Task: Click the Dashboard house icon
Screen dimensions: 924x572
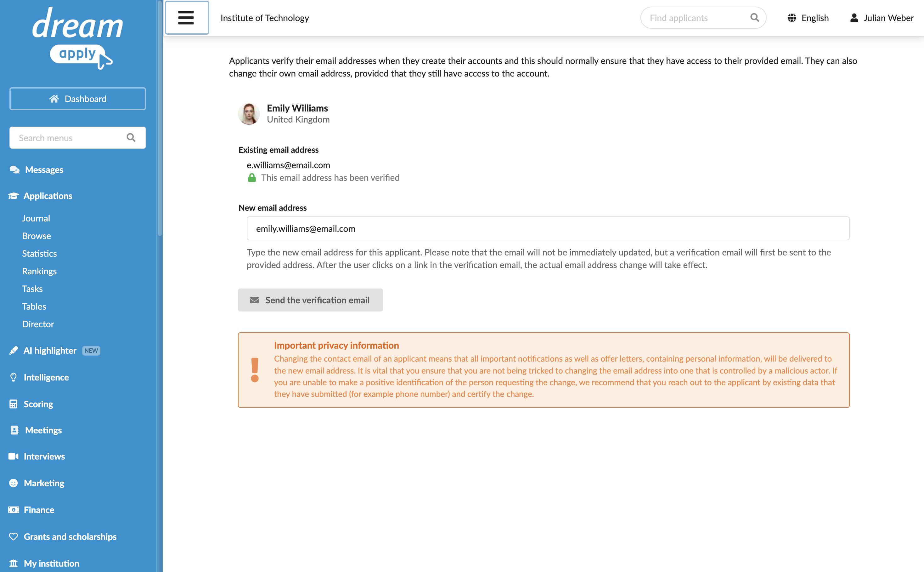Action: click(54, 99)
